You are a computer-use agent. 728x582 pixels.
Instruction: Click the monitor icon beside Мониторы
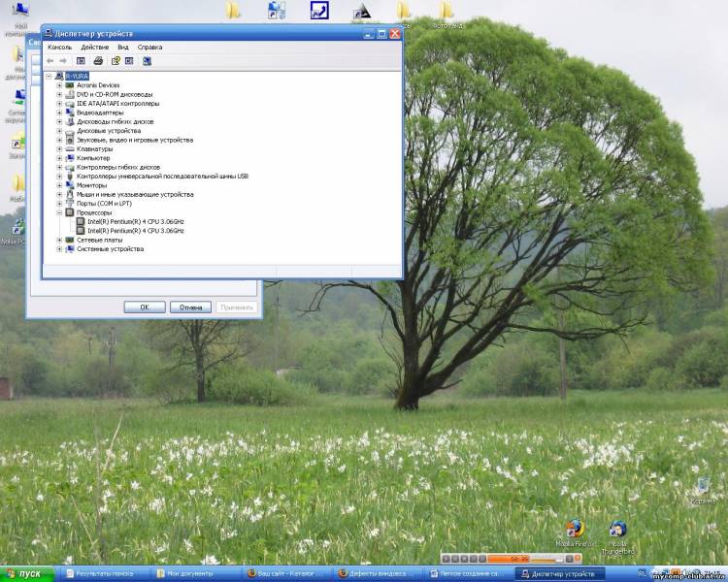70,185
